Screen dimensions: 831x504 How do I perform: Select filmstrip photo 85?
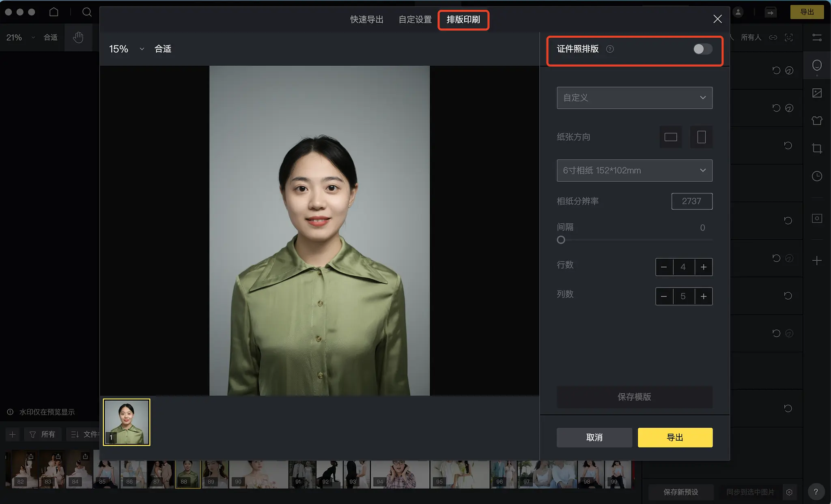tap(106, 474)
